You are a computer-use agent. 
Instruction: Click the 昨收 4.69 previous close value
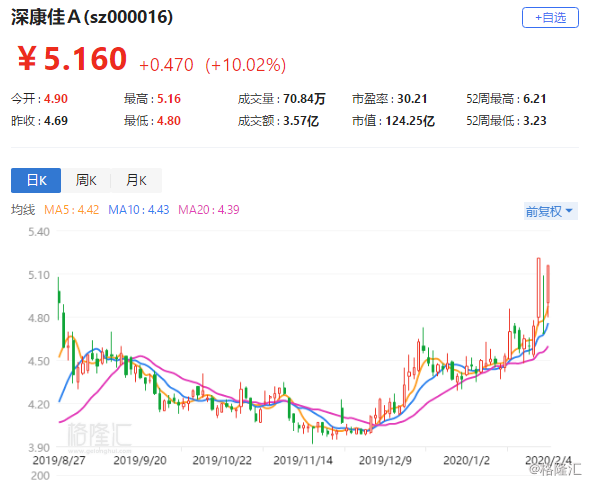click(x=56, y=121)
